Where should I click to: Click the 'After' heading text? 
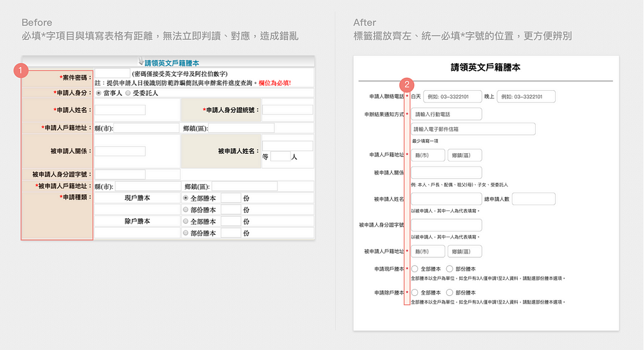(365, 23)
